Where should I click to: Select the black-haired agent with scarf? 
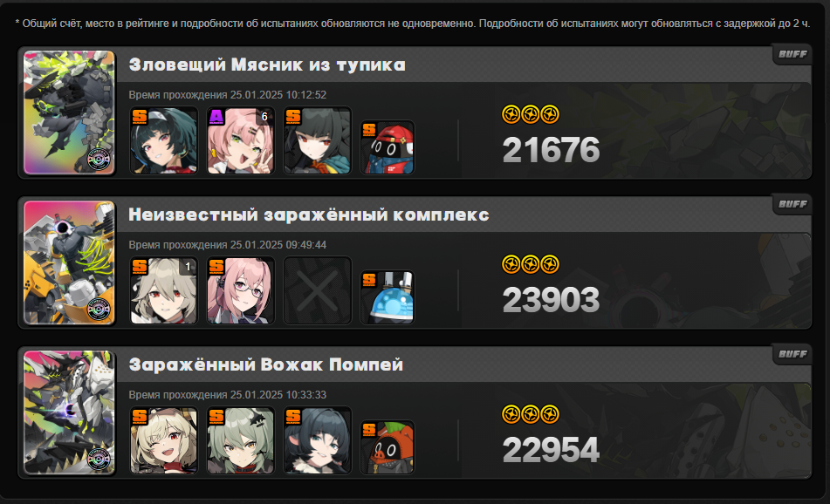(x=318, y=140)
